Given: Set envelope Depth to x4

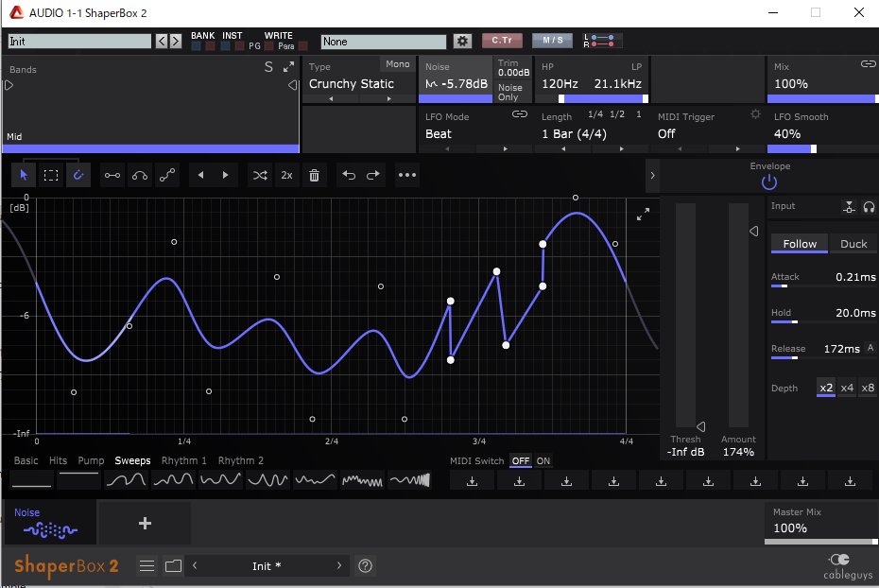Looking at the screenshot, I should [847, 388].
